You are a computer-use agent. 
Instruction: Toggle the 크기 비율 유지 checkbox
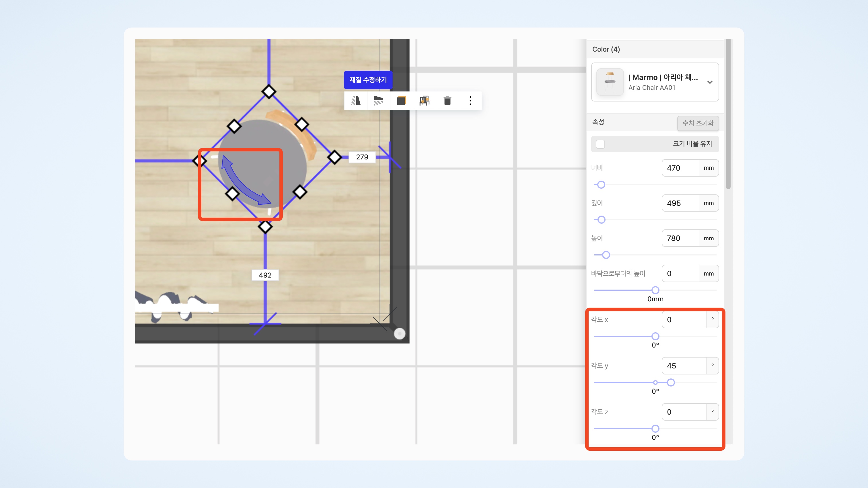[x=600, y=144]
